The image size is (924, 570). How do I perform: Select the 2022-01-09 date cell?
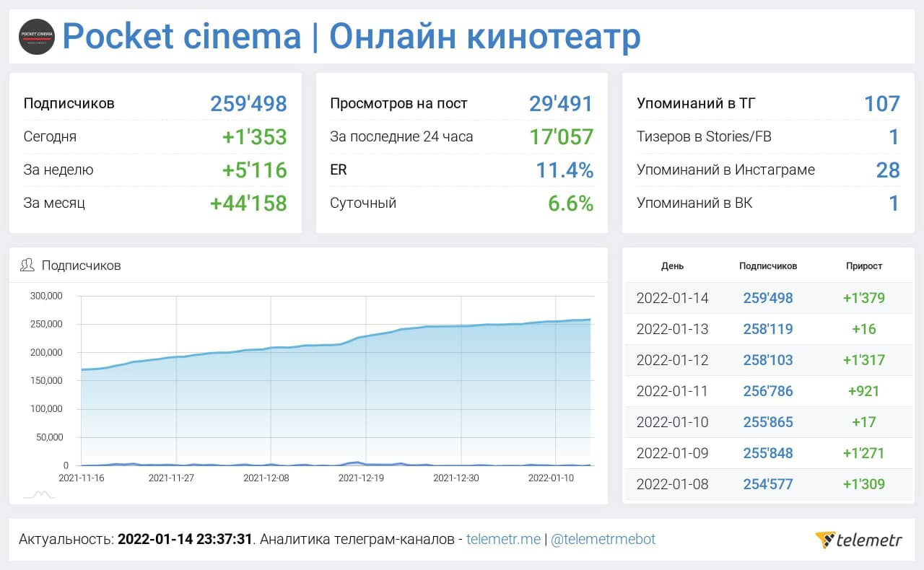pos(673,453)
